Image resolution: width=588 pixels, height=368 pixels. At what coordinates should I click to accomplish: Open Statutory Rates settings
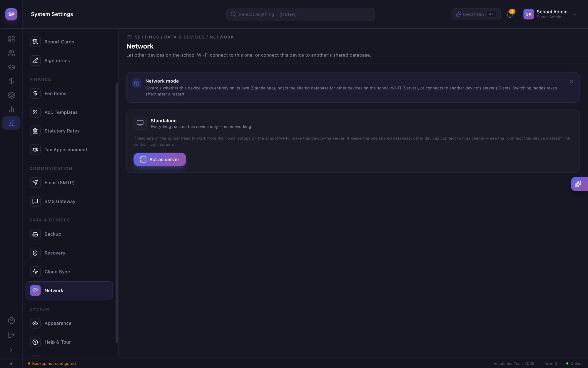69,131
